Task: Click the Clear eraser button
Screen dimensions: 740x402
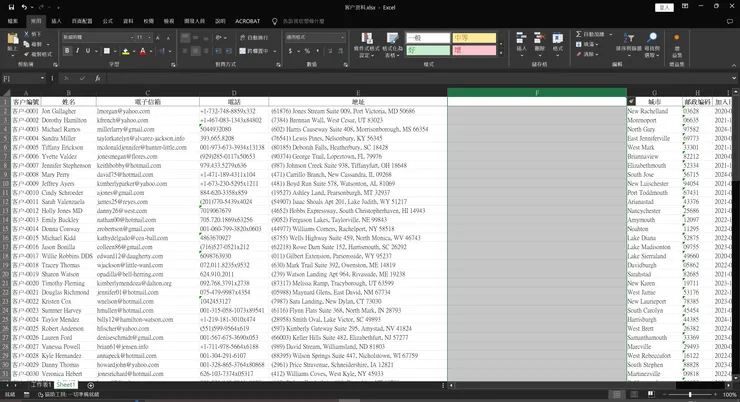Action: (587, 54)
